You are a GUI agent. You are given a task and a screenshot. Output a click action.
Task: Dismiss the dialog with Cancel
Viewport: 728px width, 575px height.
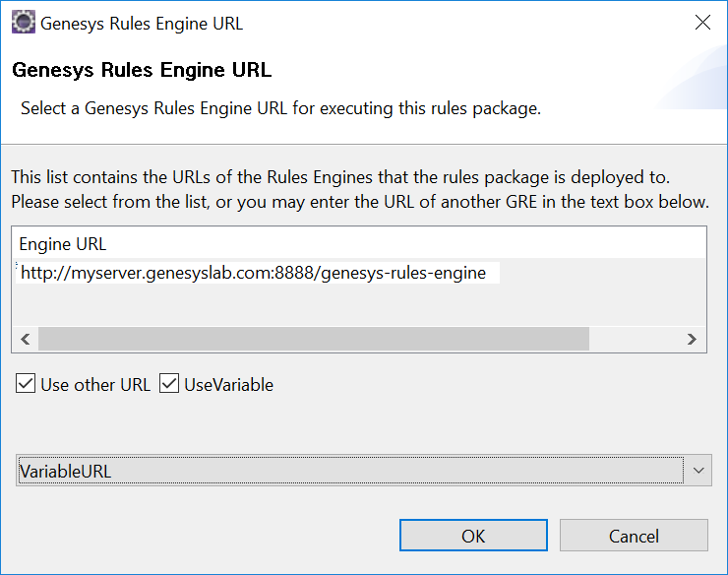click(x=634, y=536)
